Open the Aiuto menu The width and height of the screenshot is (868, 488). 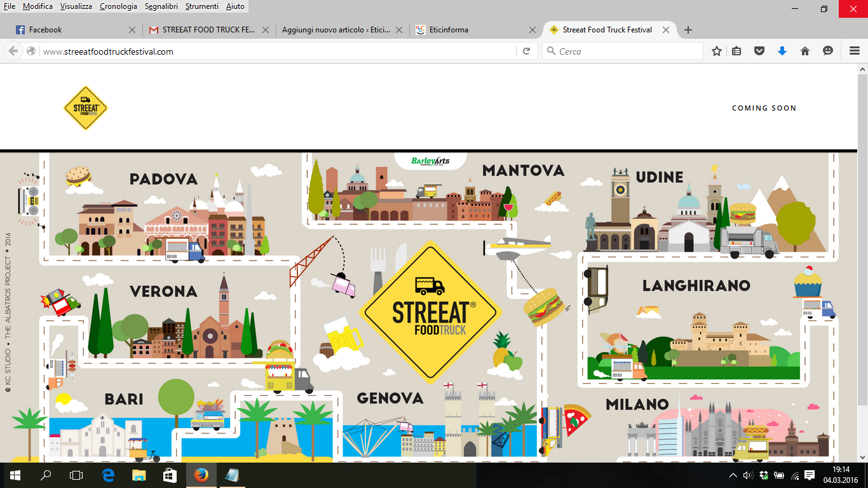(x=236, y=6)
